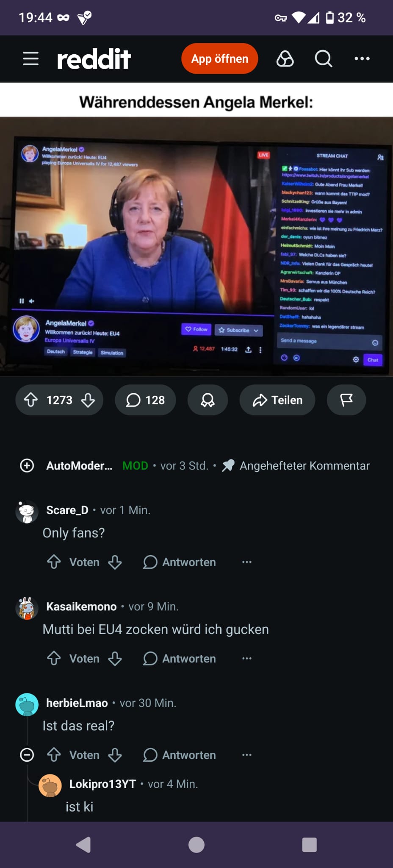The width and height of the screenshot is (393, 868).
Task: Downvote the post with 1273 votes
Action: click(88, 400)
